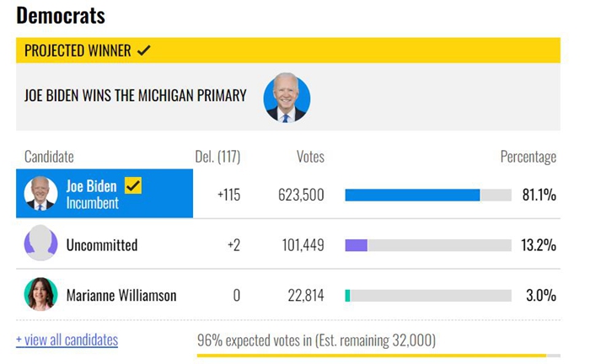Click the Marianne Williamson candidate name

coord(121,296)
